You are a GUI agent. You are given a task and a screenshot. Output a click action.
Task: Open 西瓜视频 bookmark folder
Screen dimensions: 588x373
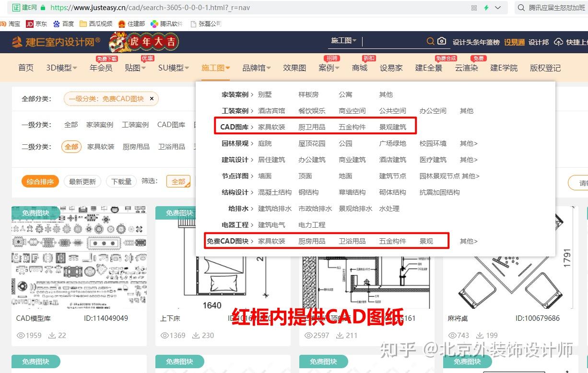[96, 23]
